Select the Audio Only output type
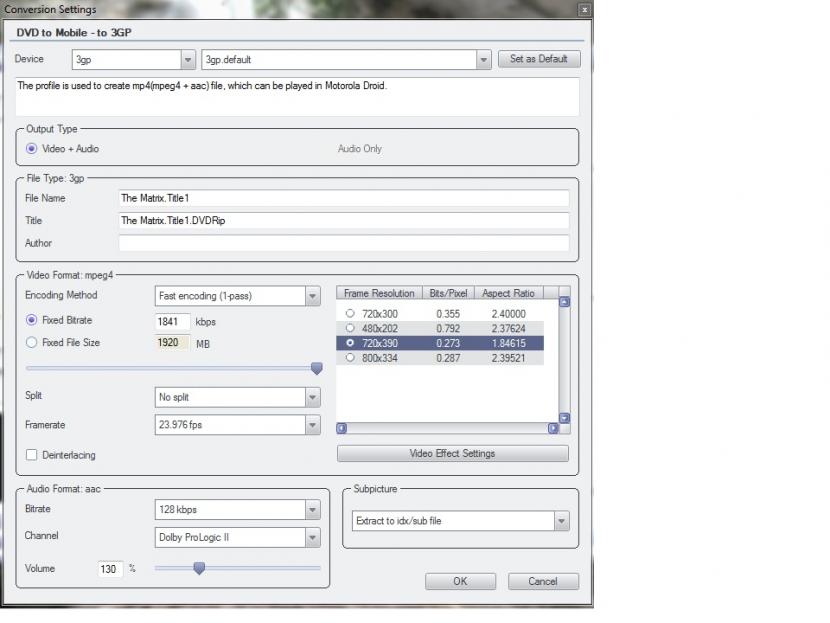 [x=359, y=149]
